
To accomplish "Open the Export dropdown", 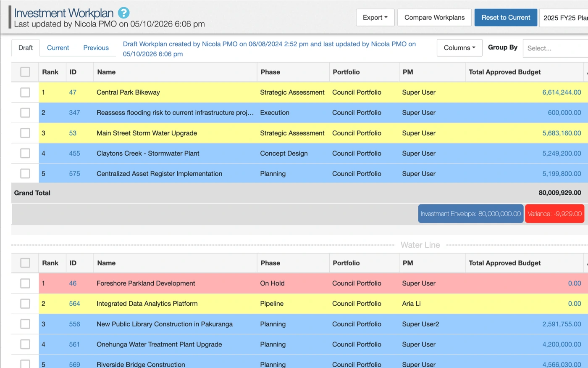I will click(x=375, y=17).
